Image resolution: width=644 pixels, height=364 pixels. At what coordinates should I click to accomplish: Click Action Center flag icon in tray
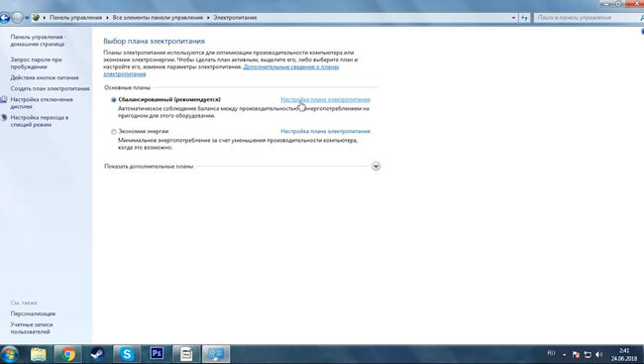click(576, 354)
